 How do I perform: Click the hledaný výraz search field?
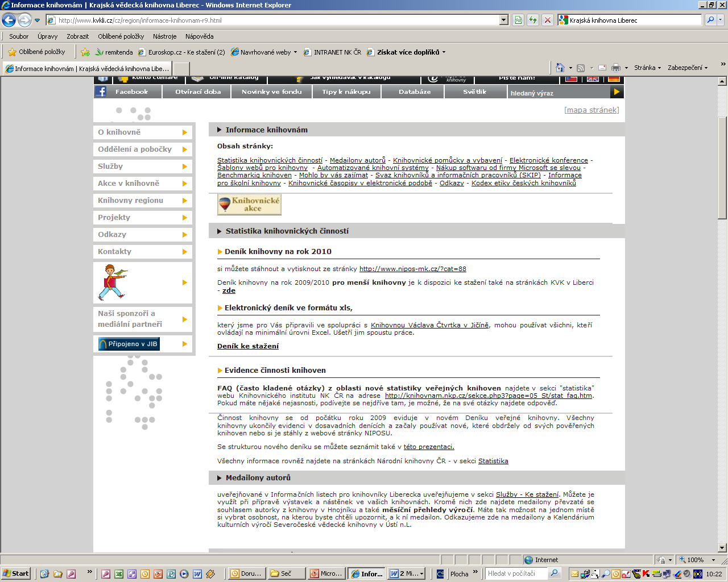[559, 92]
